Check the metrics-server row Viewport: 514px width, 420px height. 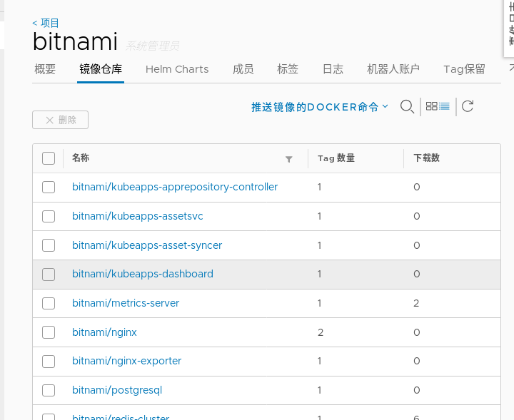[x=49, y=304]
